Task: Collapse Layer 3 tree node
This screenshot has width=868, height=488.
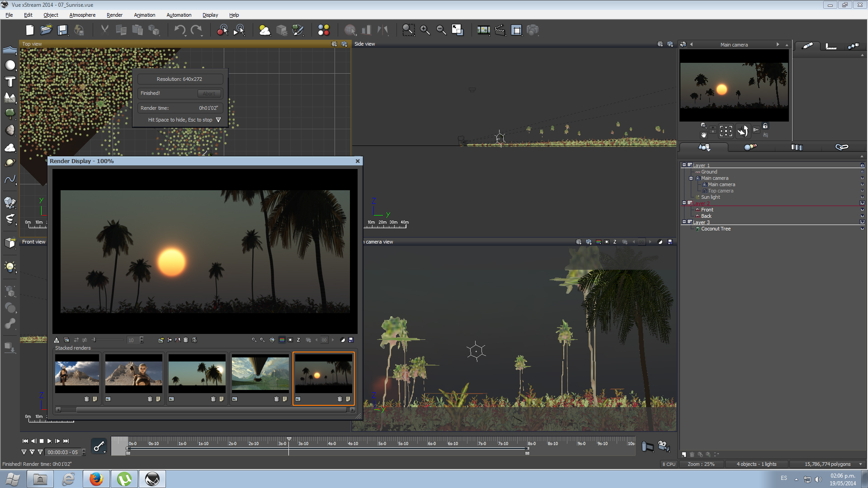Action: (x=684, y=222)
